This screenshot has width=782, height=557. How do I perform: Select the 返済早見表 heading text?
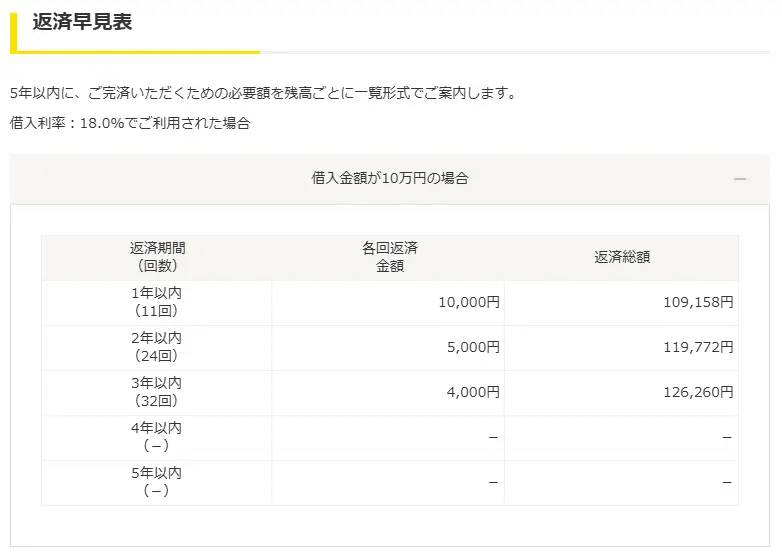(82, 22)
